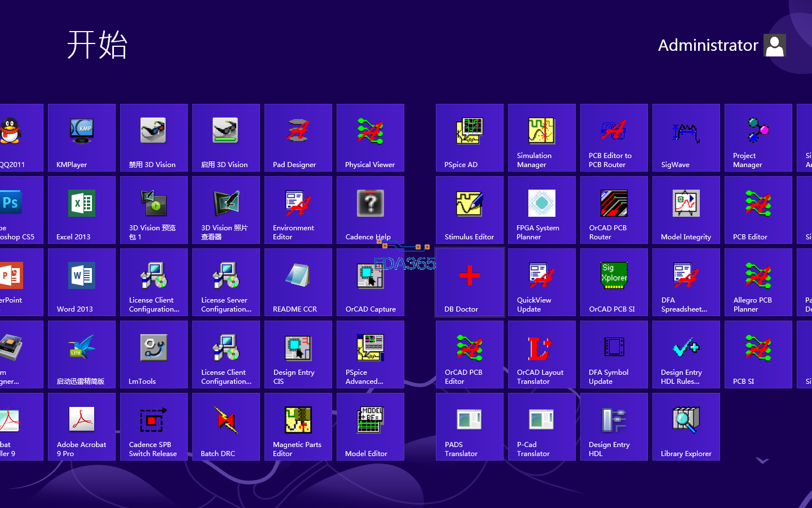The image size is (812, 508).
Task: Launch Library Explorer
Action: [686, 427]
